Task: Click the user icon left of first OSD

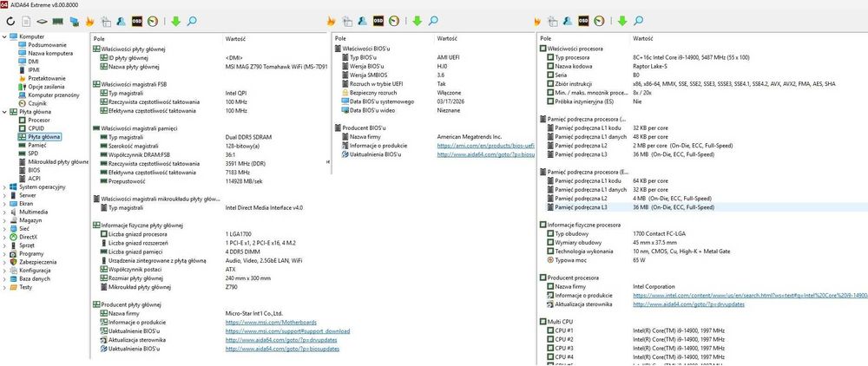Action: [122, 21]
